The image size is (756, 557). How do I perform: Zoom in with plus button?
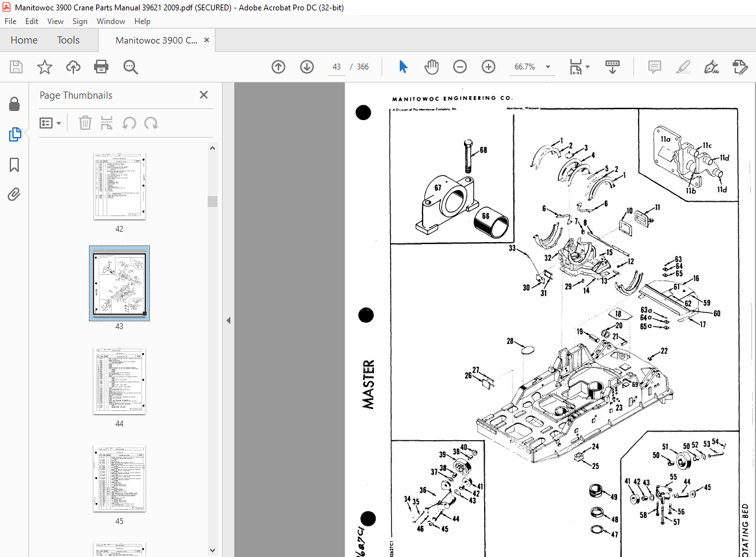pos(489,67)
